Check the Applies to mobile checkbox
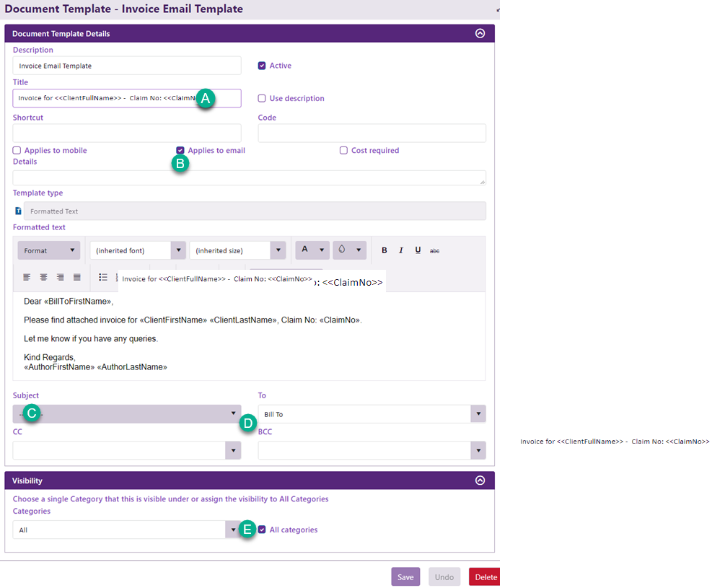Screen dimensions: 712x588 (17, 151)
